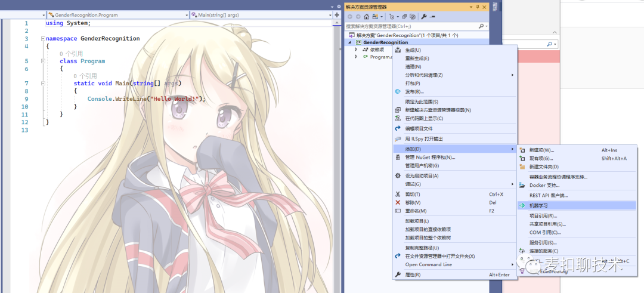Screen dimensions: 644x293
Task: Collapse the namespace GenderRecognition code block
Action: coord(43,38)
